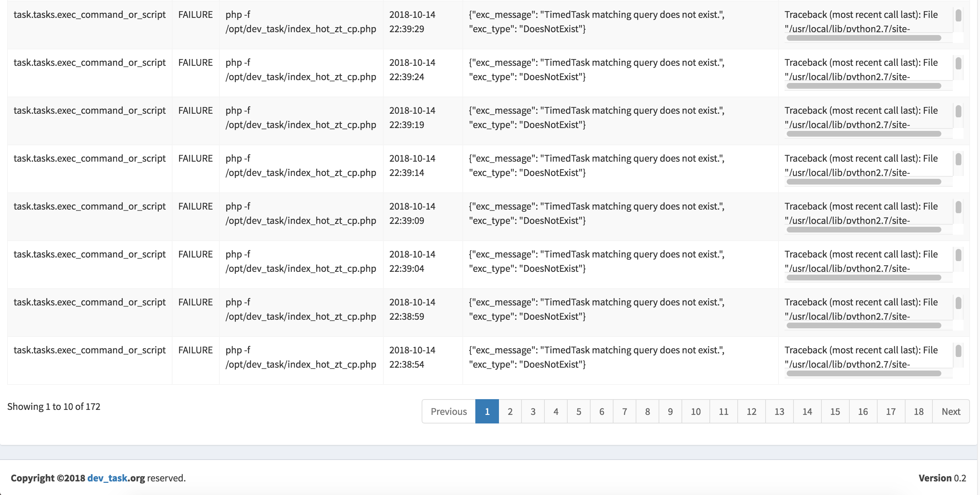
Task: Click horizontal scrollbar in 22:39:29 traceback cell
Action: [864, 38]
